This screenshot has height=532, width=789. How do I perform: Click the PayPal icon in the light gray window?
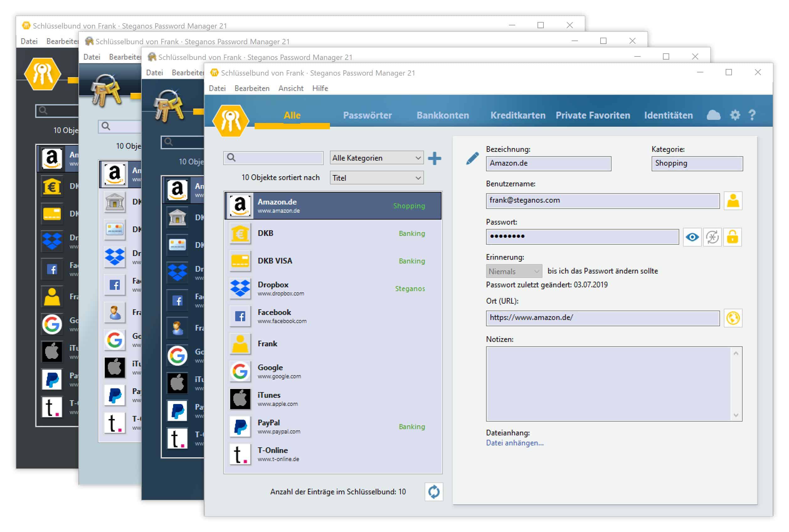pos(114,395)
